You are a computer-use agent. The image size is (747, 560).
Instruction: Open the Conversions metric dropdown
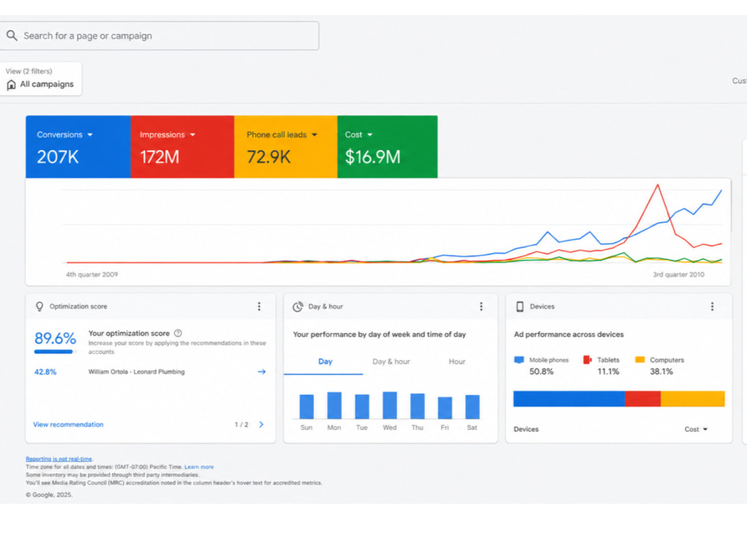coord(90,134)
